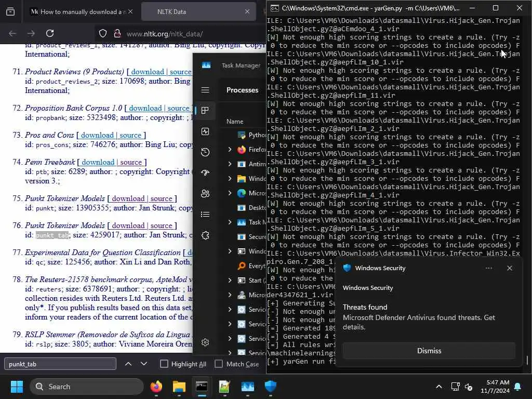
Task: Open notification options three-dots menu
Action: point(488,268)
